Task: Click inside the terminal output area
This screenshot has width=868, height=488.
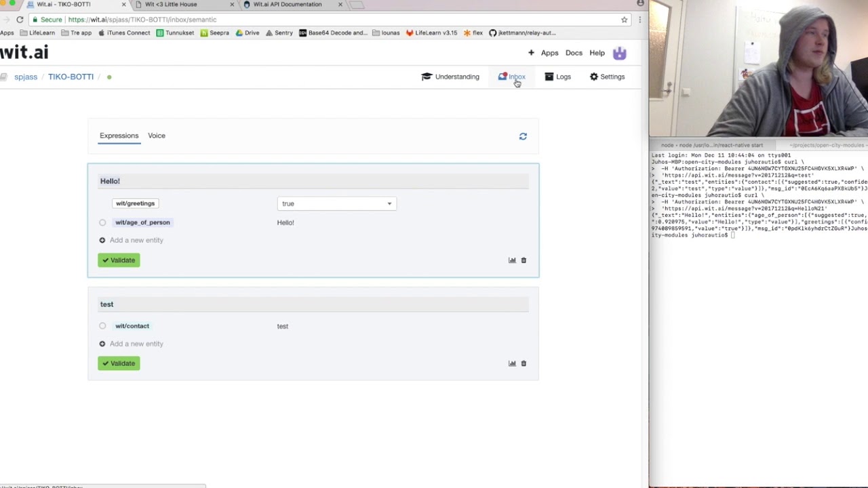Action: 758,319
